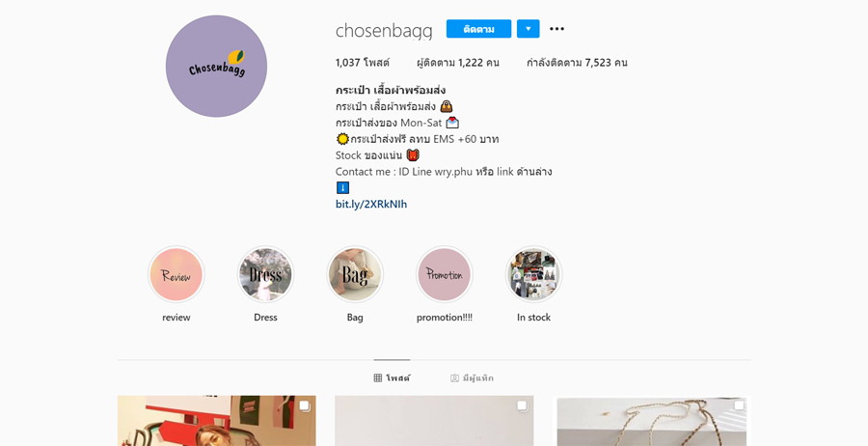Click the multi-image icon on first post
This screenshot has height=446, width=868.
coord(305,406)
